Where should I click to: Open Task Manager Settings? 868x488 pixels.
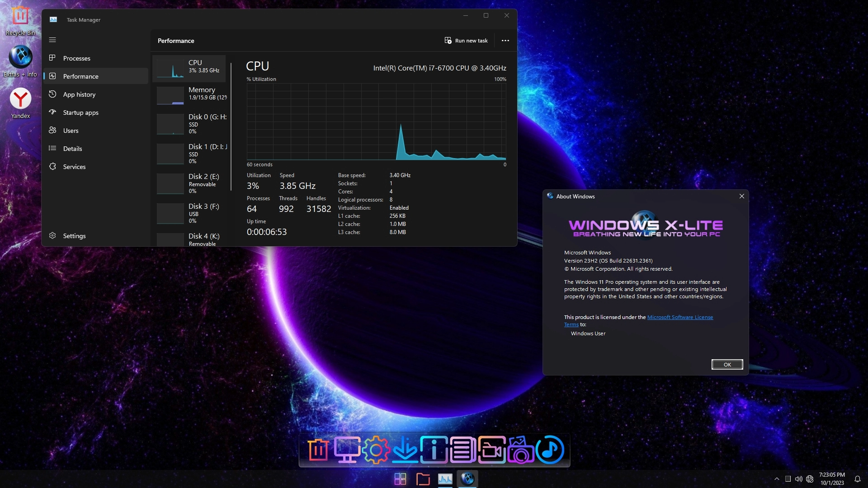[x=74, y=236]
